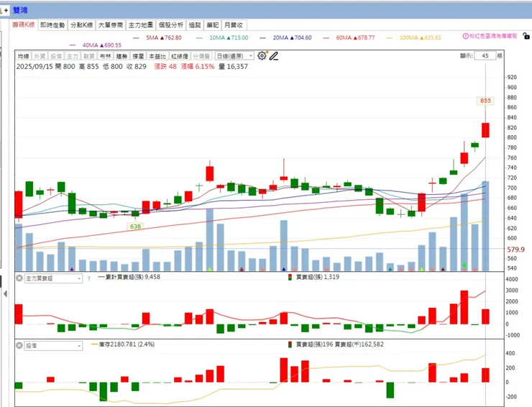Switch to the 大單券商 tab
The image size is (532, 407).
(x=111, y=24)
